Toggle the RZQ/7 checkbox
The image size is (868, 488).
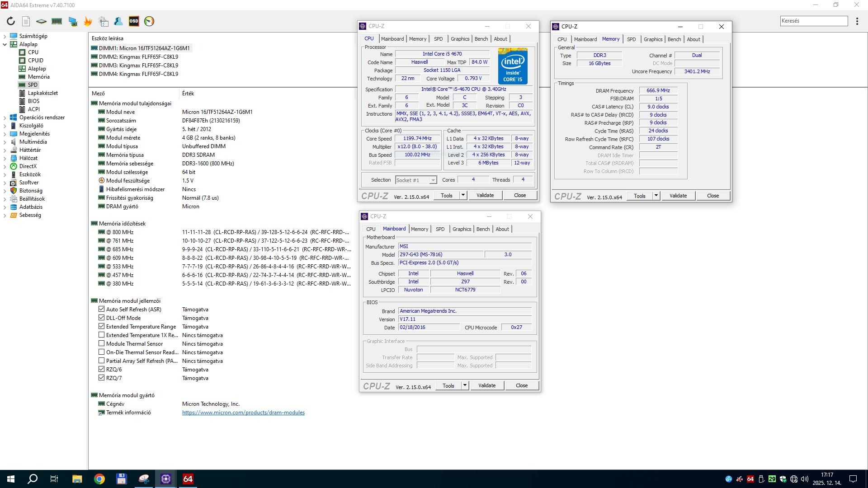pyautogui.click(x=102, y=378)
